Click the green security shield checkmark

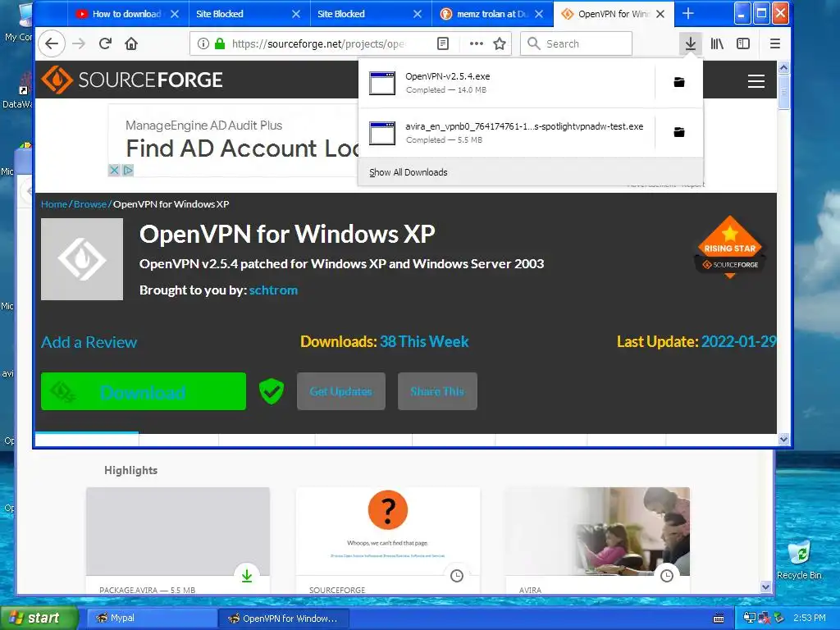272,391
